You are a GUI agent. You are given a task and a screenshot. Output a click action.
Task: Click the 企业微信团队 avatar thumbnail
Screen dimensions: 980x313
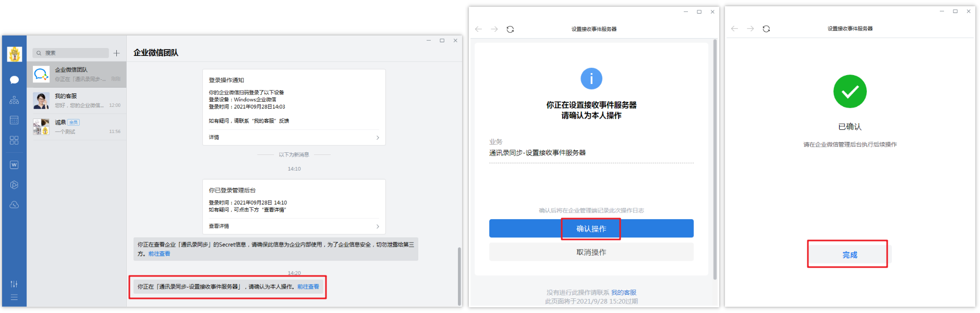(x=41, y=74)
